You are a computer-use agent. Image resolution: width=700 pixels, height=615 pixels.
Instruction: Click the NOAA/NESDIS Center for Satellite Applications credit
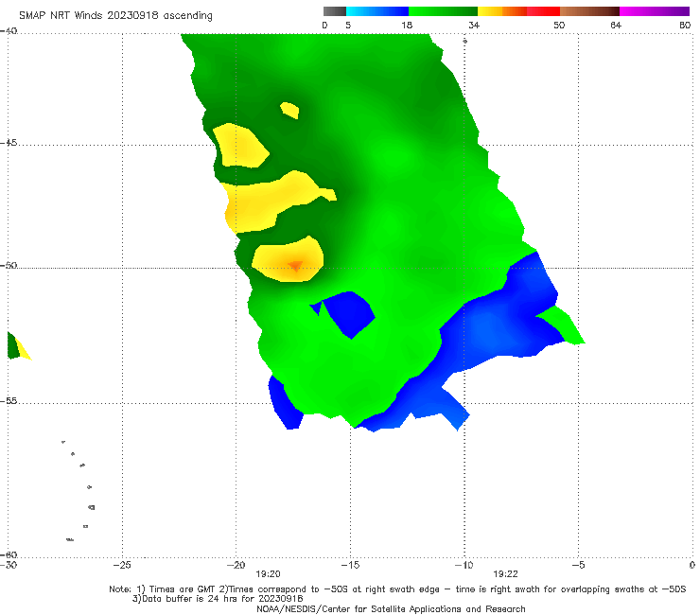pos(391,608)
